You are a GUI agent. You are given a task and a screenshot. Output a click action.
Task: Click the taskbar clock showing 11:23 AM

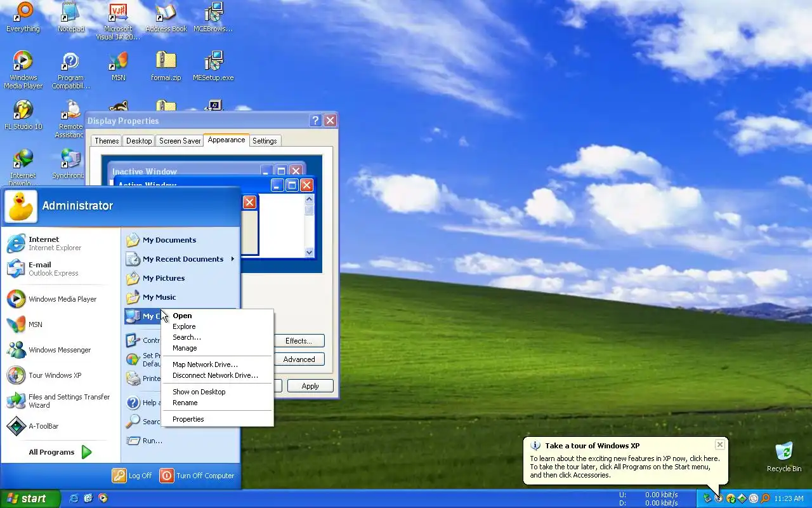[789, 499]
